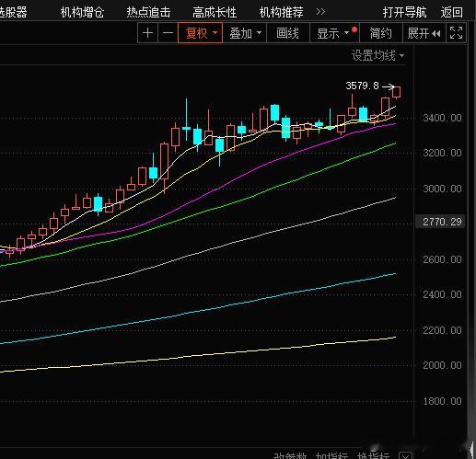Click the 1800.00 axis price label
The height and width of the screenshot is (459, 476).
tap(442, 401)
